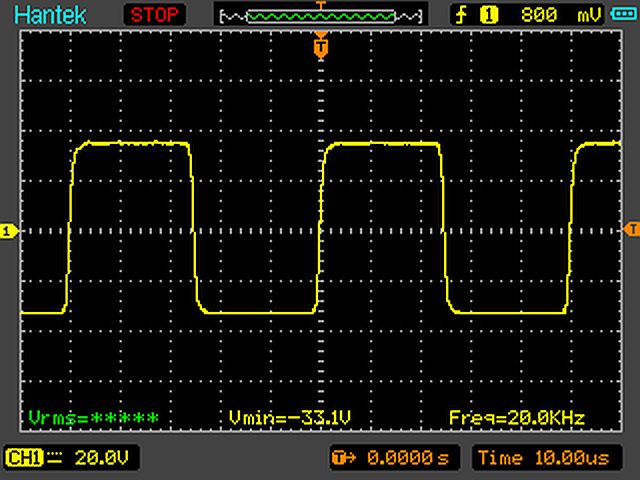
Task: Click the Vrms measurement readout
Action: pyautogui.click(x=93, y=418)
